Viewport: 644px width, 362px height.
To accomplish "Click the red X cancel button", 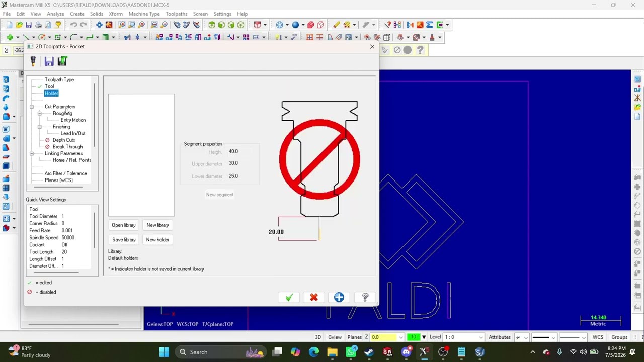I will [314, 297].
